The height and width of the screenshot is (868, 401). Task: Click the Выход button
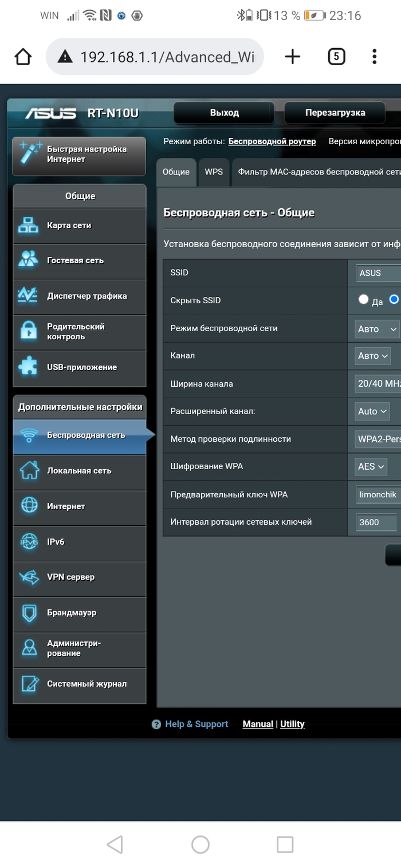pyautogui.click(x=225, y=113)
